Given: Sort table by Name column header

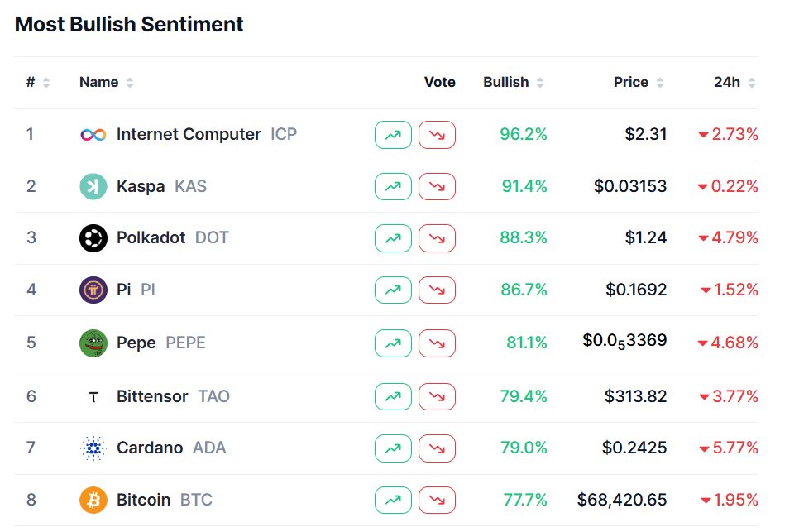Looking at the screenshot, I should (x=106, y=83).
